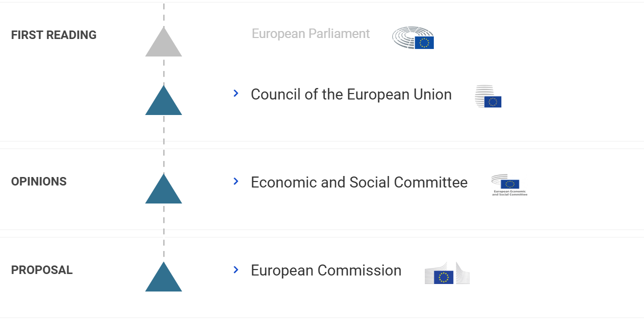Viewport: 644px width, 319px height.
Task: Click the European Parliament hemicycle logo
Action: pos(413,38)
